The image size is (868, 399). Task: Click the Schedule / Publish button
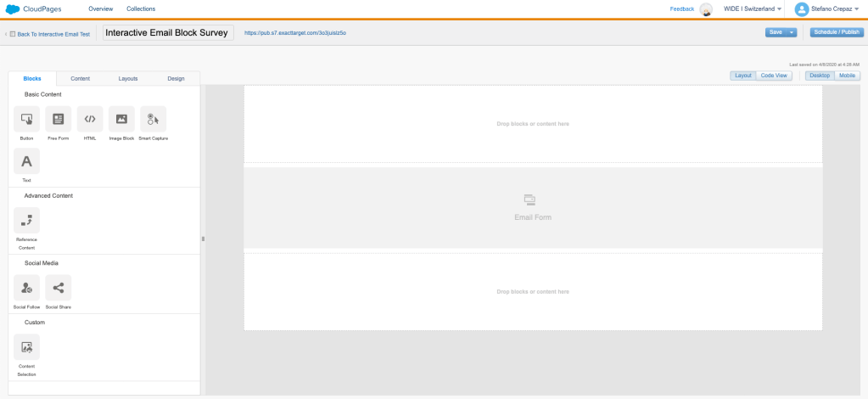pyautogui.click(x=836, y=32)
